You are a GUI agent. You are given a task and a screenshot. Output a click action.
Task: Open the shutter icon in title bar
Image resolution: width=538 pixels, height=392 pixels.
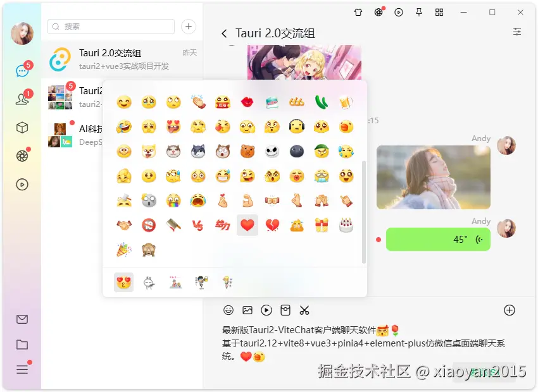[x=378, y=13]
